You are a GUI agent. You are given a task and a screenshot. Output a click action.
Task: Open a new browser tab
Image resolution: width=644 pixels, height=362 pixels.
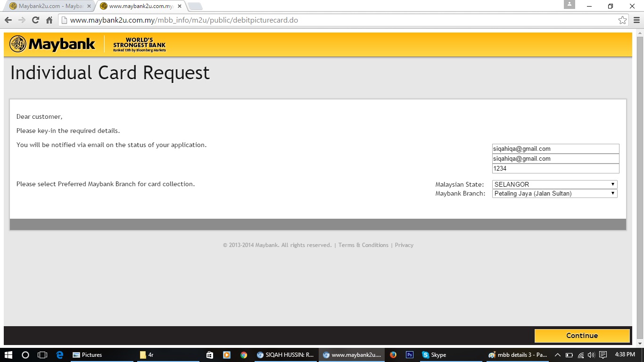click(x=195, y=6)
